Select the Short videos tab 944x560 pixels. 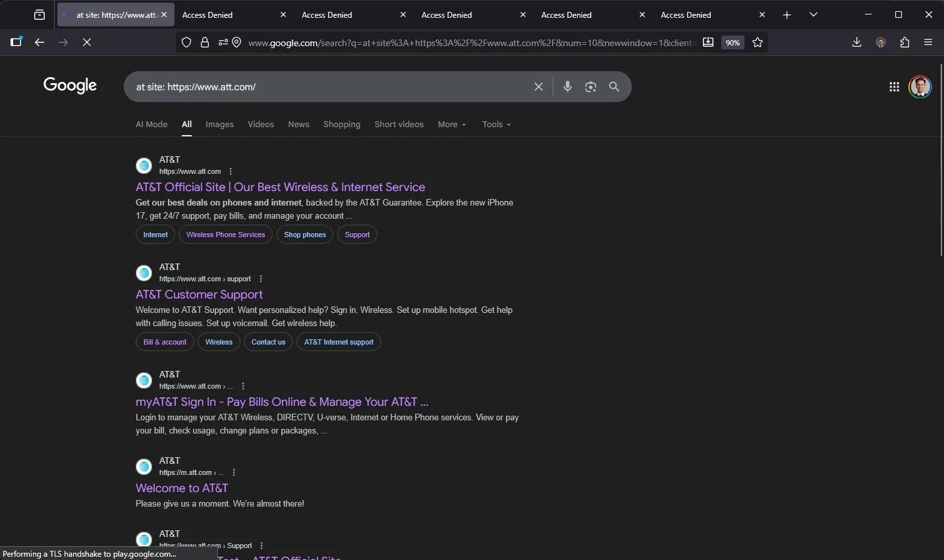point(399,125)
